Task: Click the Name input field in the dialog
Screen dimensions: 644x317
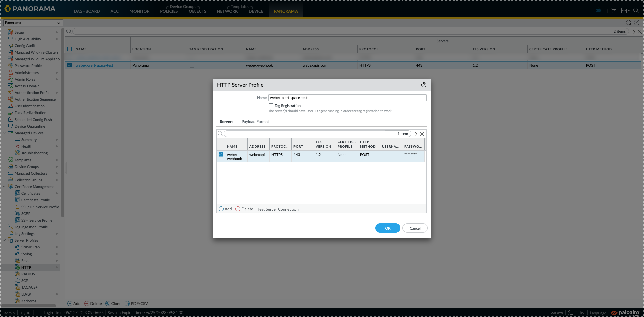Action: pos(347,98)
